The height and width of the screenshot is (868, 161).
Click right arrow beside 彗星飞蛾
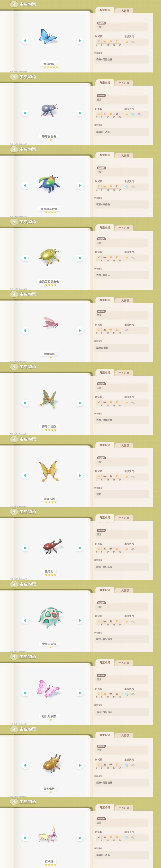pyautogui.click(x=80, y=475)
